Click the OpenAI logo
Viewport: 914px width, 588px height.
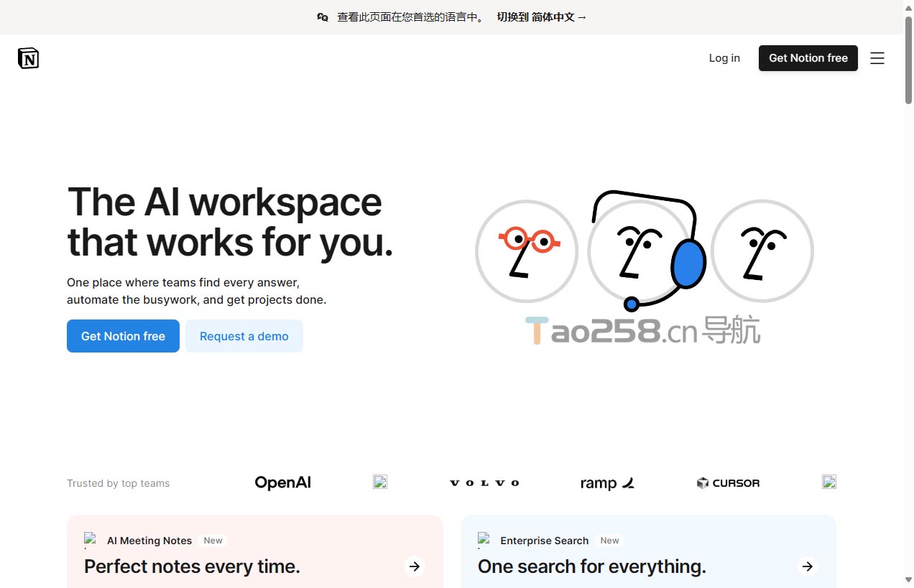point(283,482)
